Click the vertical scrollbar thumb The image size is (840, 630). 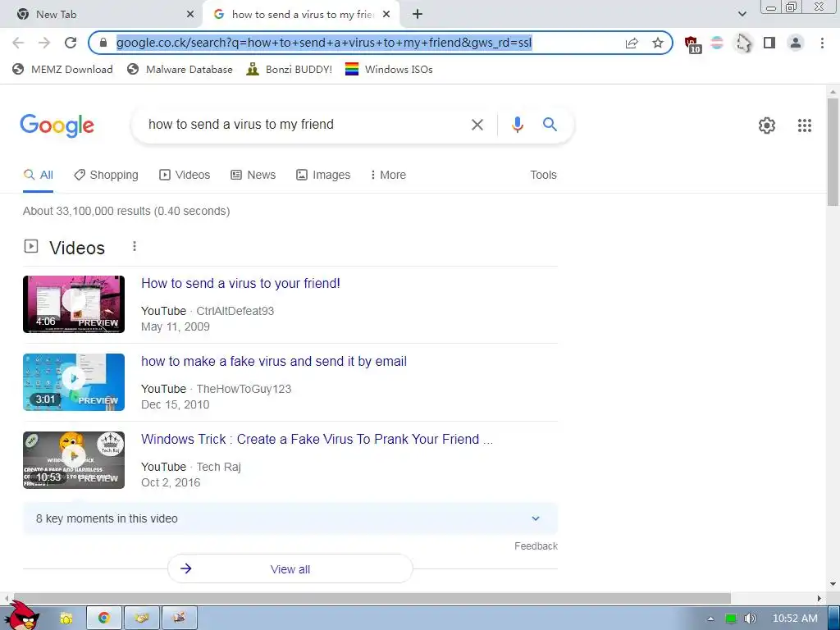(x=833, y=151)
